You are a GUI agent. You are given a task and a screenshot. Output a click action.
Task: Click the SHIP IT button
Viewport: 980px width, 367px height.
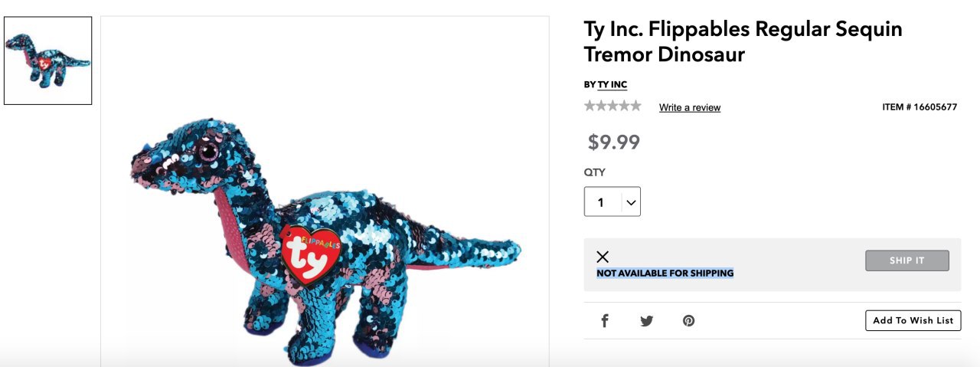pos(907,261)
